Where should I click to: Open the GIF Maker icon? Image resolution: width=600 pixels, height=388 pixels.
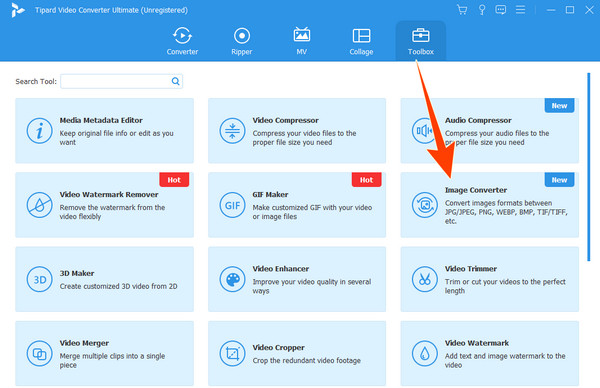tap(232, 205)
